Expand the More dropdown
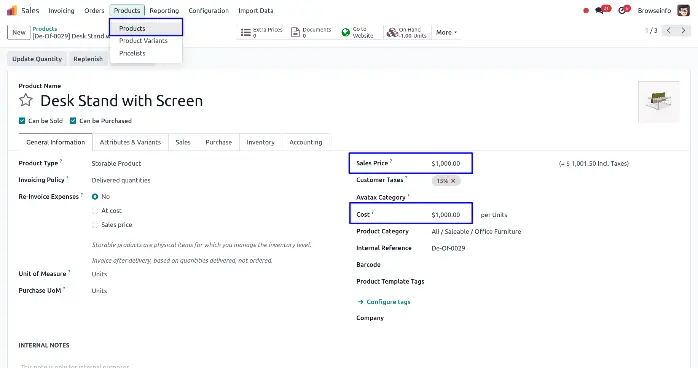Screen dimensions: 698x368 (x=446, y=32)
